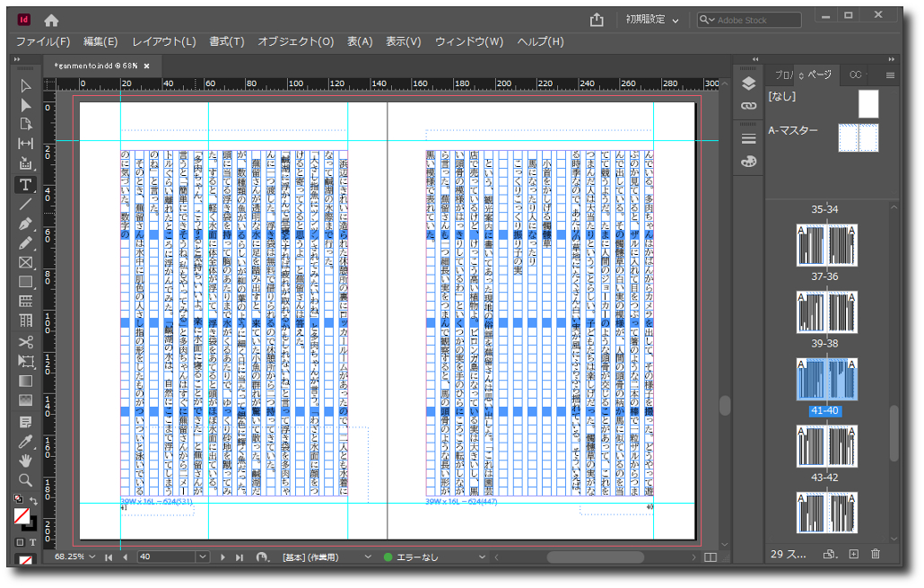The width and height of the screenshot is (924, 588).
Task: Open the zoom level 68.25% dropdown
Action: (91, 557)
